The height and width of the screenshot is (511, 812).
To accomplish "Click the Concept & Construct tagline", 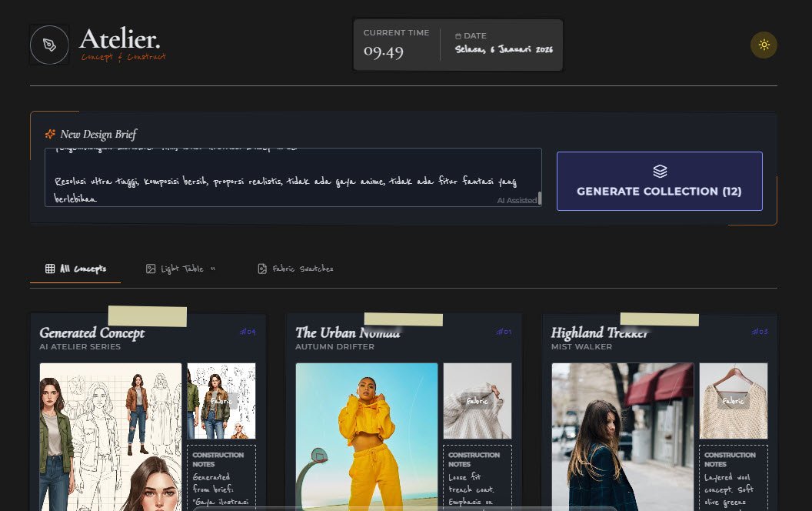I will point(123,57).
